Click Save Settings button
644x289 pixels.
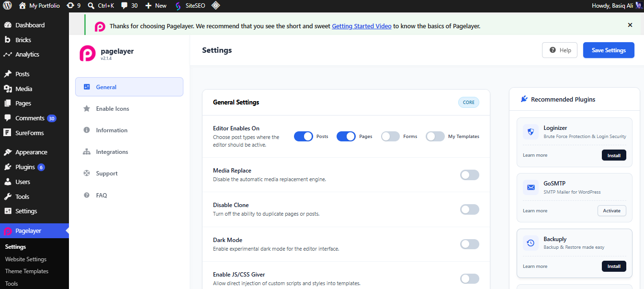tap(609, 50)
